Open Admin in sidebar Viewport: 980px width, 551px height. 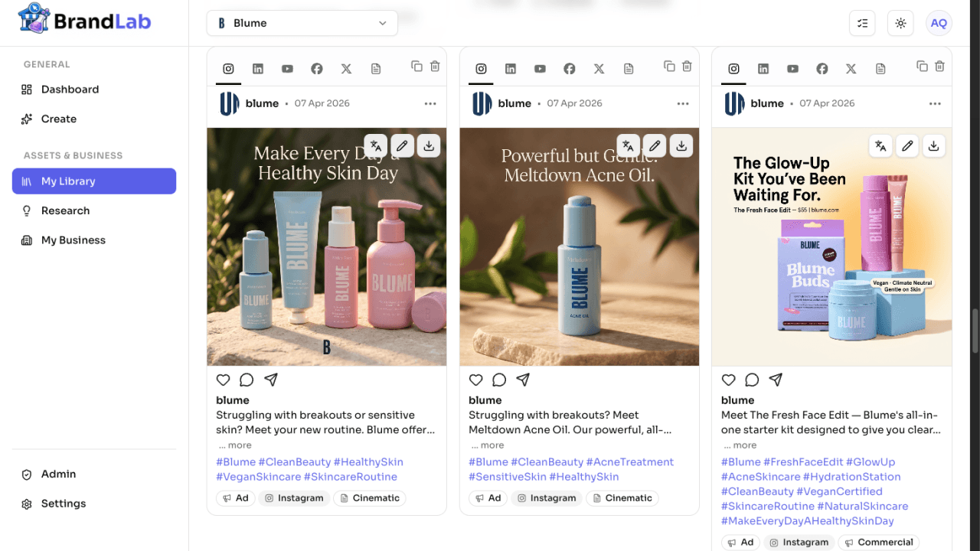click(x=94, y=474)
